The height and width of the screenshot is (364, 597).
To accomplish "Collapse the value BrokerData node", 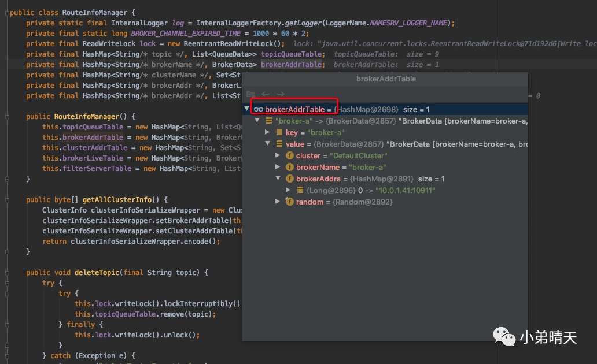I will point(267,144).
